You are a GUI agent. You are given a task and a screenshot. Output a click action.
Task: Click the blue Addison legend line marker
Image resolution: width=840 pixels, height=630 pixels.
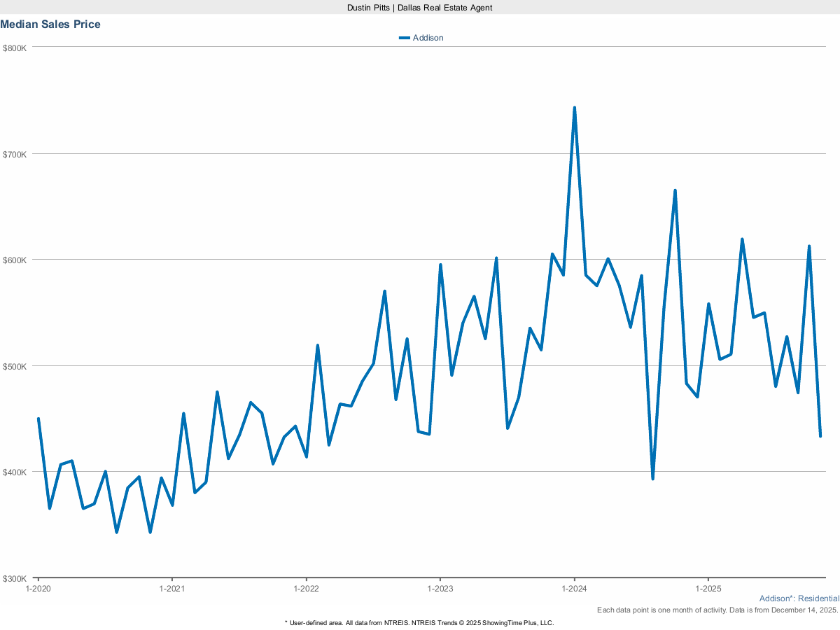(x=404, y=37)
